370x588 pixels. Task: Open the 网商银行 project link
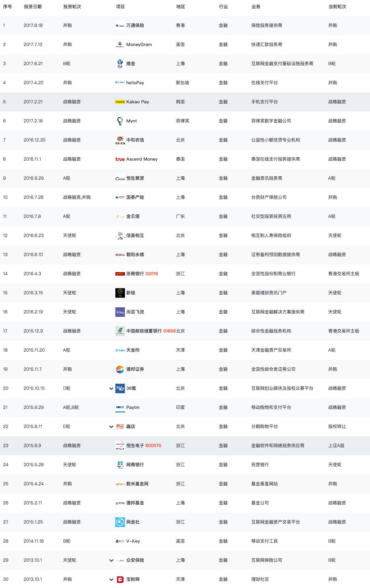click(135, 465)
